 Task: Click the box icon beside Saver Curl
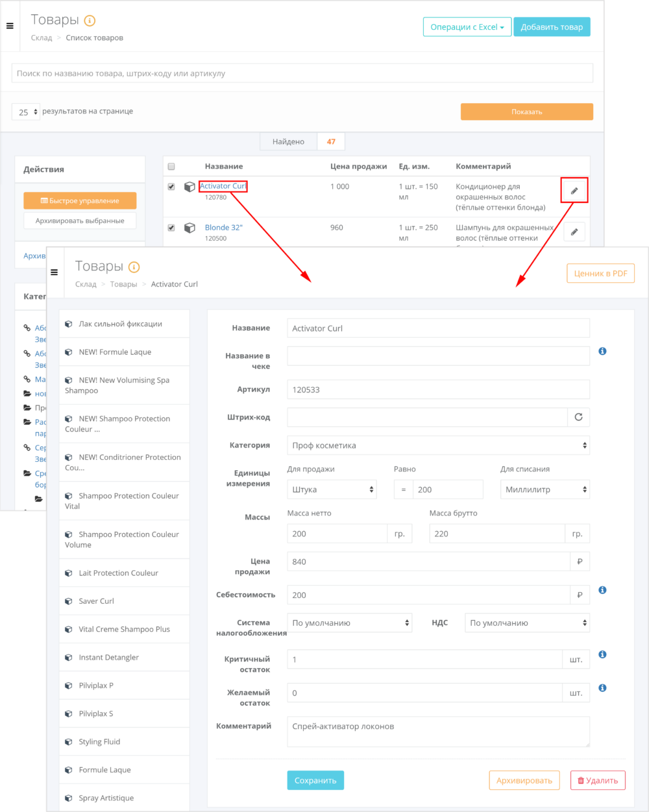pyautogui.click(x=69, y=601)
